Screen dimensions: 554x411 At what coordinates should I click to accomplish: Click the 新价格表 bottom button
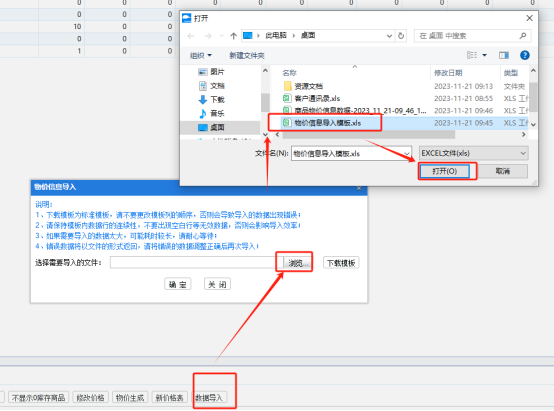(170, 398)
